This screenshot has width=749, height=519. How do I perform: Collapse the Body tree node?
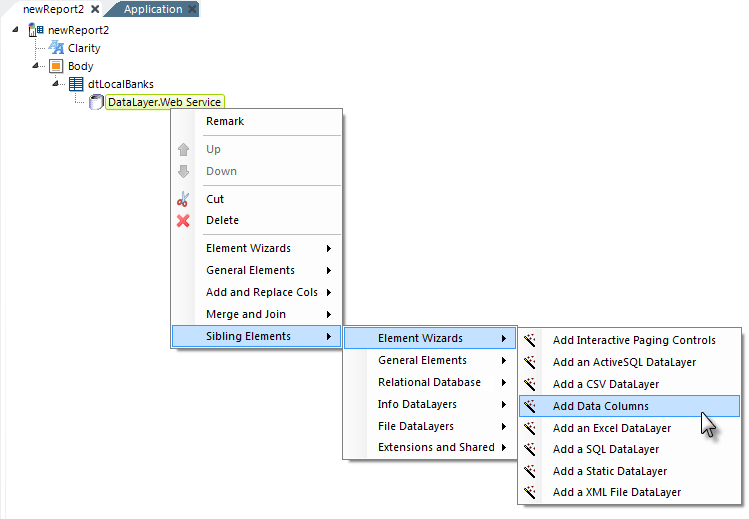36,65
